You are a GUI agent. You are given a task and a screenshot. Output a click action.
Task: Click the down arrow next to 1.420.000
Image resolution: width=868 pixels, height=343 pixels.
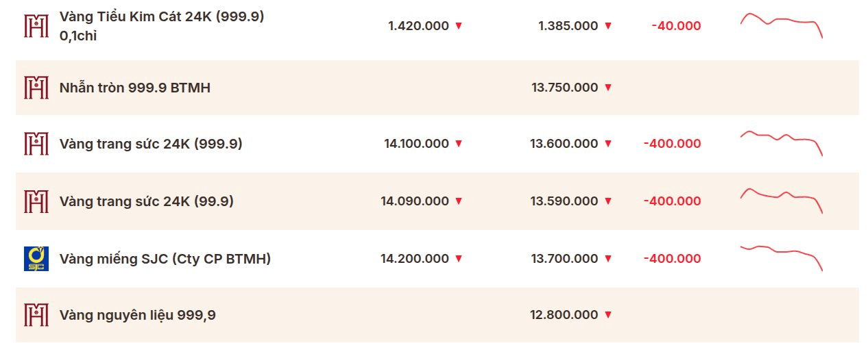point(459,26)
